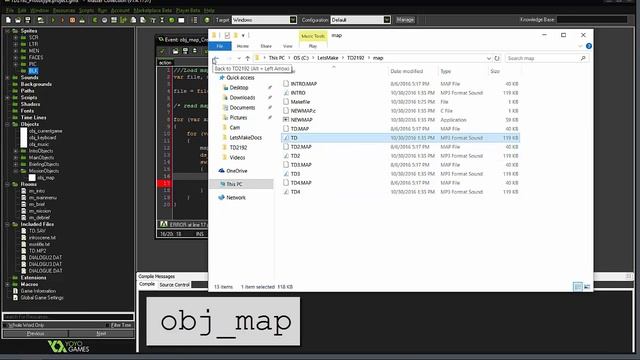Screen dimensions: 640x360
Task: Confirm code with green checkmark in event editor
Action: pyautogui.click(x=162, y=51)
